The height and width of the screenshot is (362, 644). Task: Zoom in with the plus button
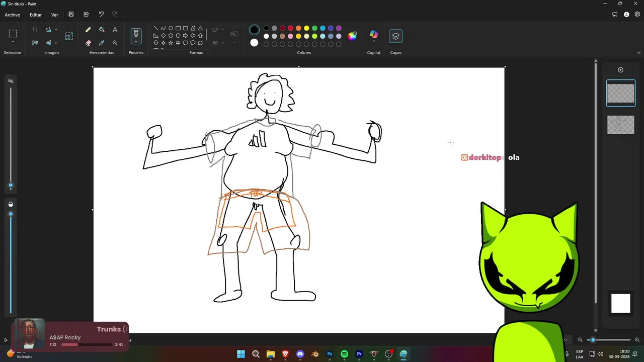(637, 340)
